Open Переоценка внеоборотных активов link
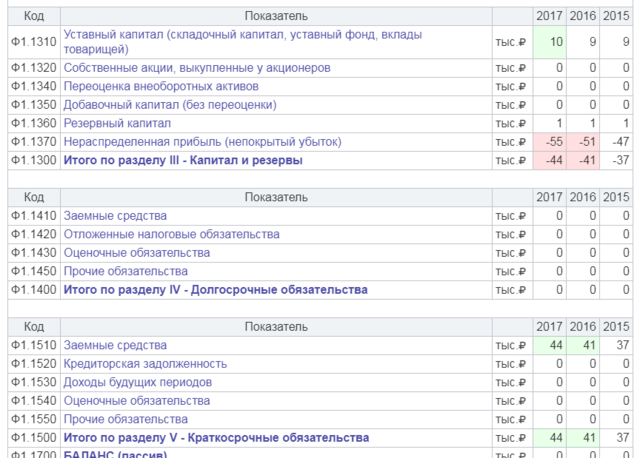The image size is (640, 458). 161,86
